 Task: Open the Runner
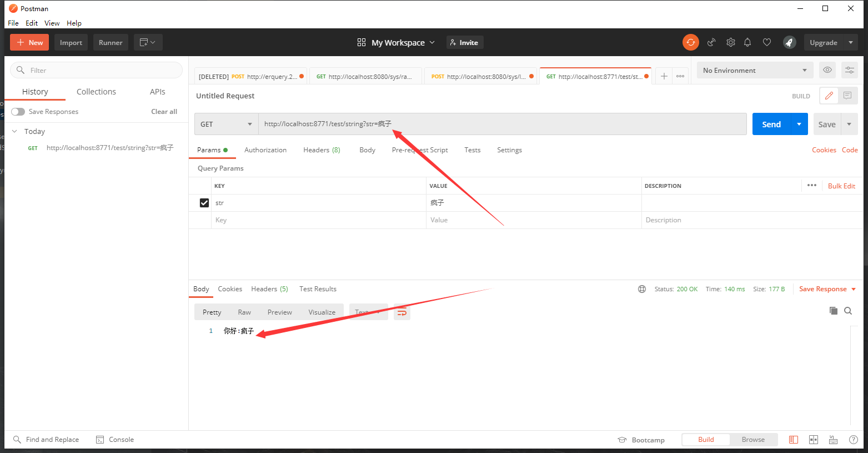pyautogui.click(x=111, y=42)
